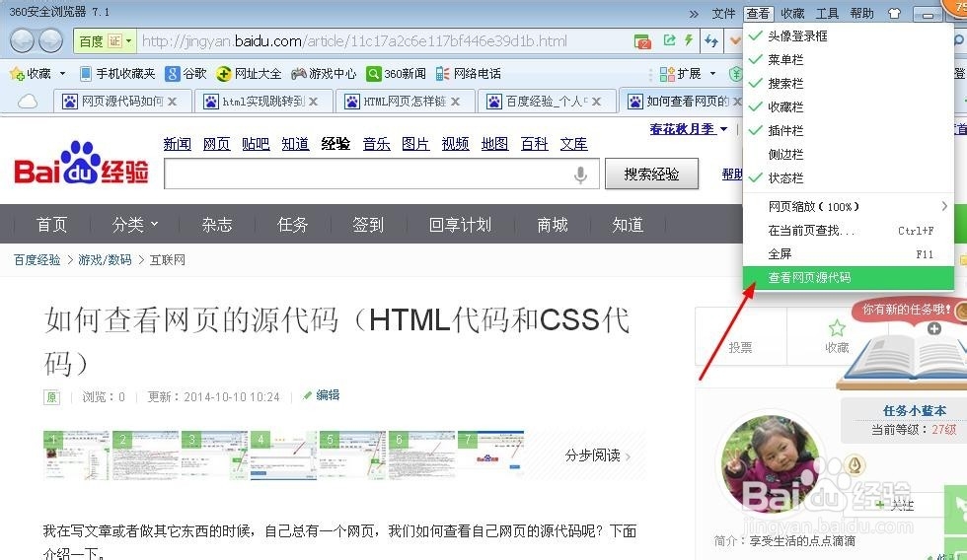
Task: Open the 谷歌 bookmark
Action: 186,74
